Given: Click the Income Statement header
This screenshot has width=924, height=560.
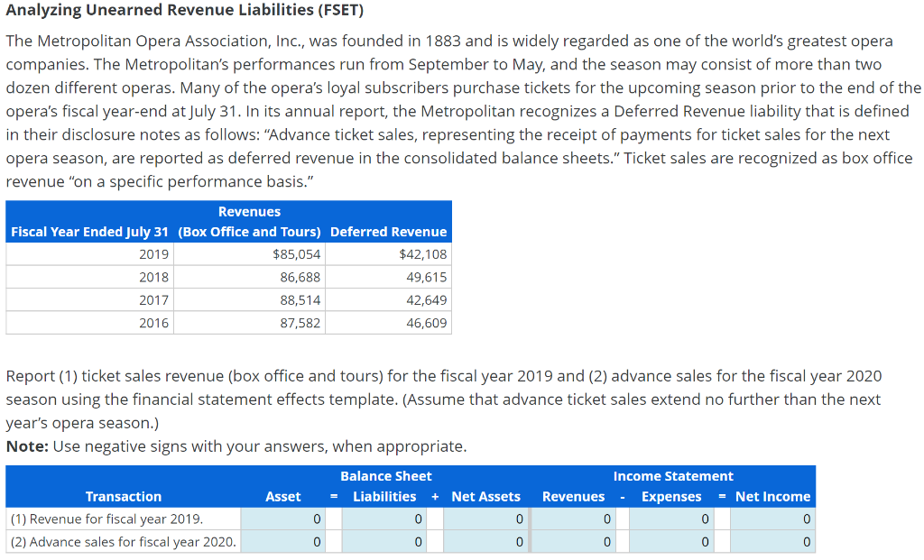Looking at the screenshot, I should point(673,476).
